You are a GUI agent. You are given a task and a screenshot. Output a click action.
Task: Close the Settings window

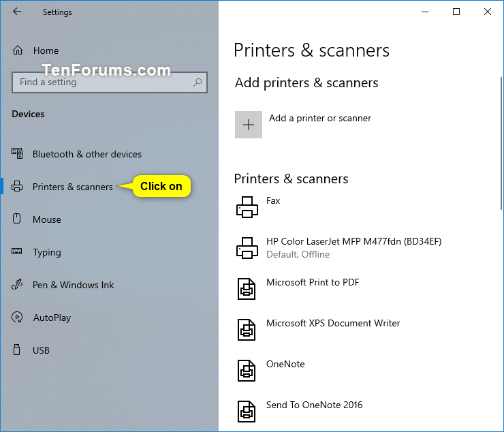click(488, 12)
